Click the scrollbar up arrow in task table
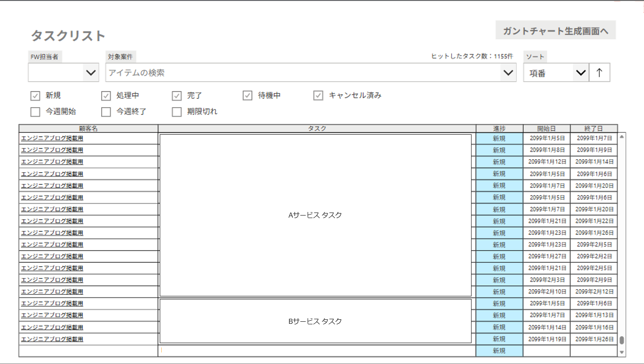 tap(622, 137)
